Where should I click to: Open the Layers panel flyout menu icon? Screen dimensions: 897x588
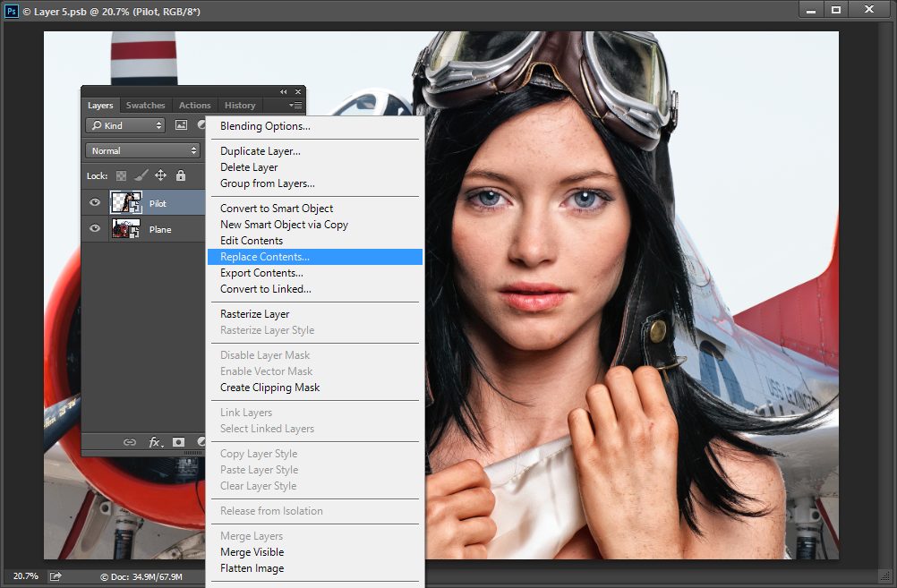coord(295,106)
